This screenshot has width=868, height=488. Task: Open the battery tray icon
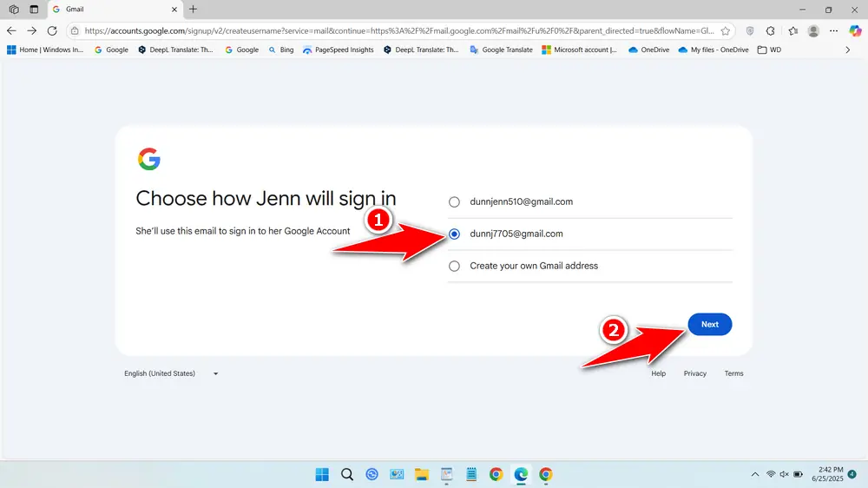(799, 475)
